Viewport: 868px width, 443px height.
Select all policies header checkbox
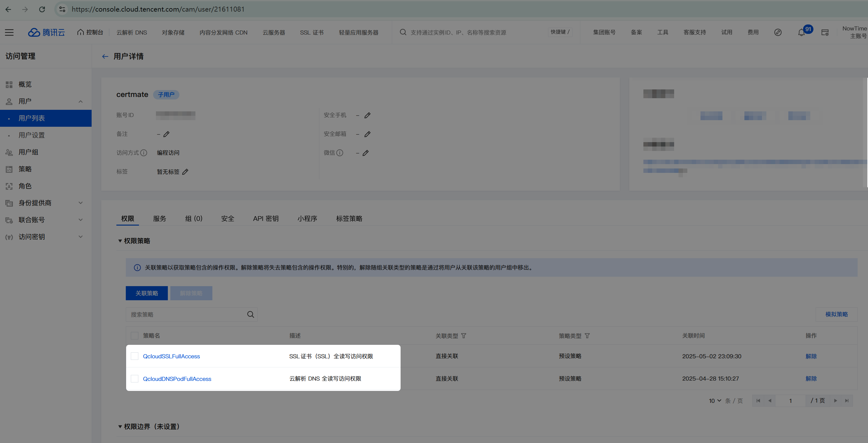click(x=135, y=336)
